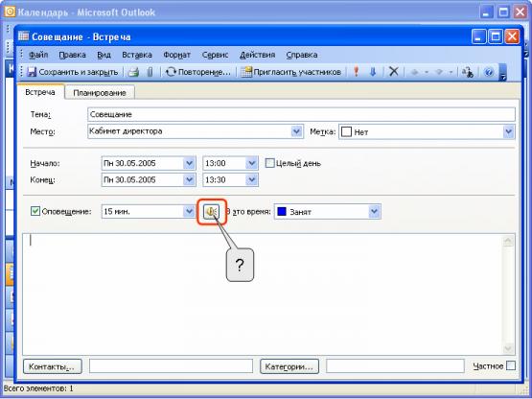
Task: Close the Calendar Outlook window behind
Action: pyautogui.click(x=520, y=12)
